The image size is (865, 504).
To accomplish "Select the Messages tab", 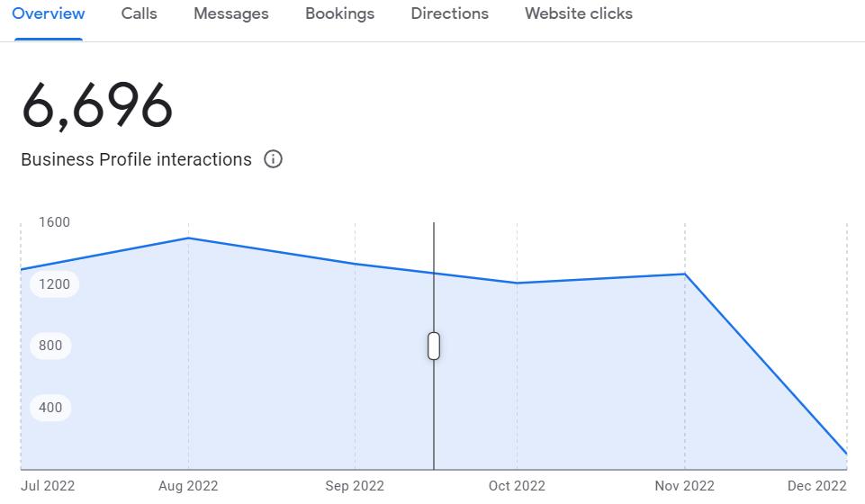I will click(x=231, y=13).
